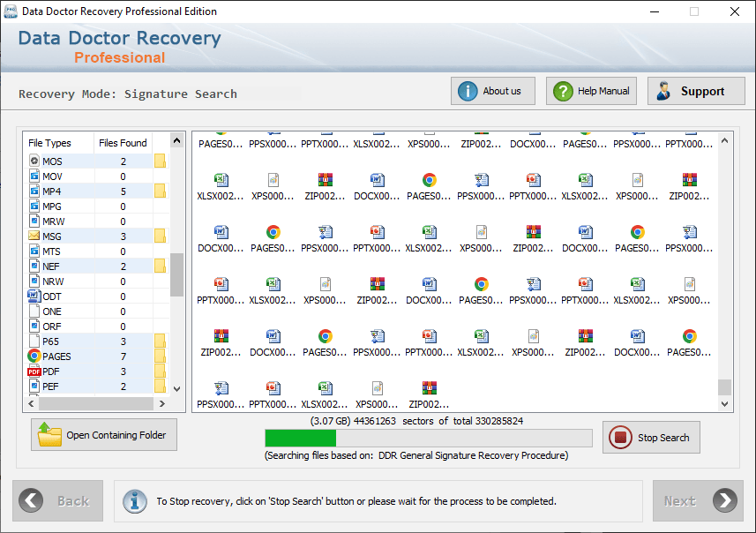Click the NEF file type icon
This screenshot has height=533, width=756.
(34, 266)
